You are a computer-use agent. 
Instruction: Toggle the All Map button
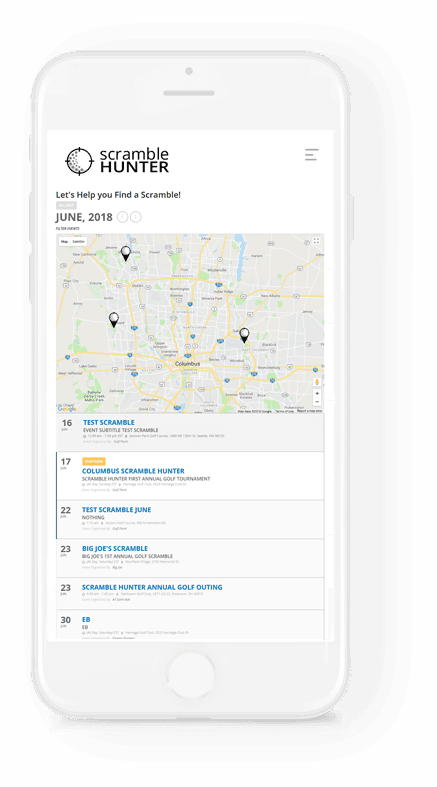[66, 206]
